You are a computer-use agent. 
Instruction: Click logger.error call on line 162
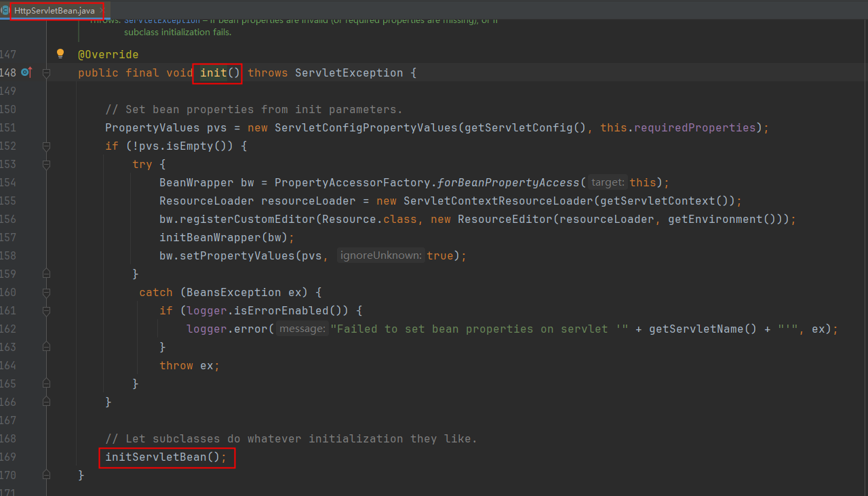[x=227, y=329]
